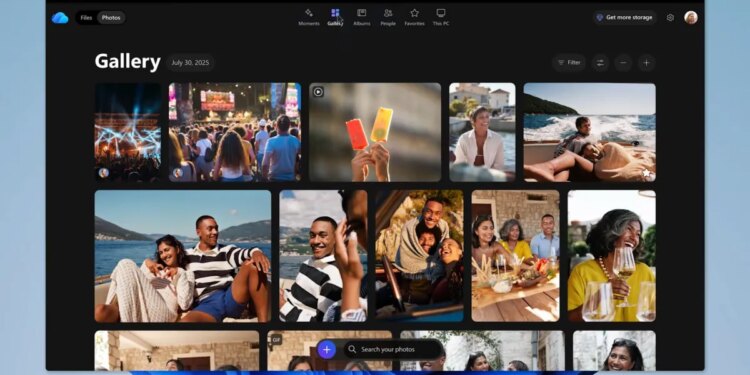Image resolution: width=750 pixels, height=375 pixels.
Task: Open the People tab
Action: (388, 17)
